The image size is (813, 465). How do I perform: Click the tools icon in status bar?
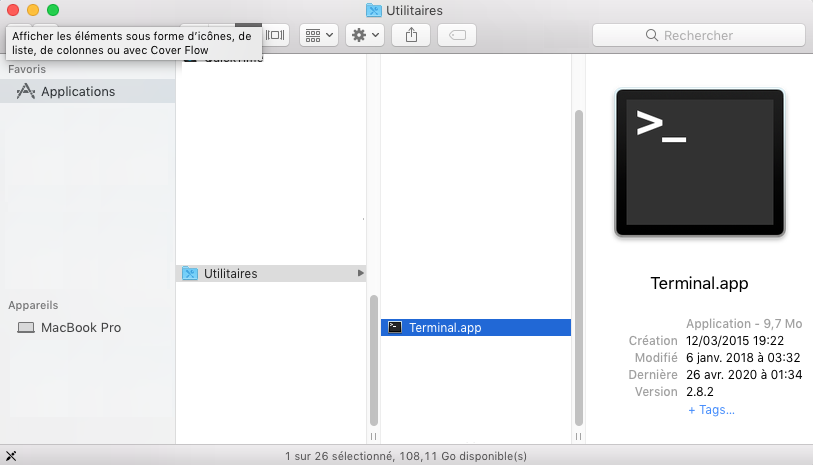tap(11, 456)
